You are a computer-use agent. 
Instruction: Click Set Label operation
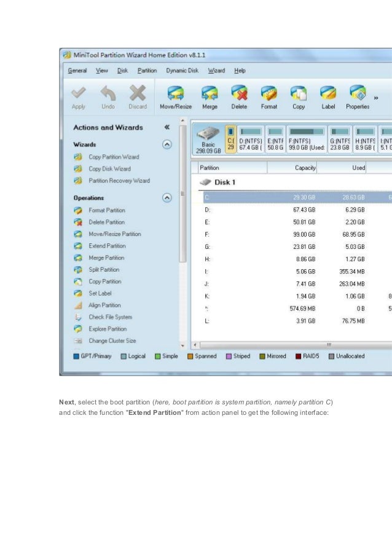[92, 293]
